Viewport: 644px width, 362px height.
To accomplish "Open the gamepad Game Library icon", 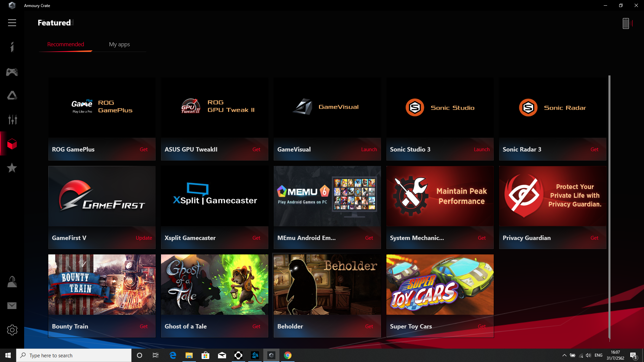I will pyautogui.click(x=12, y=72).
